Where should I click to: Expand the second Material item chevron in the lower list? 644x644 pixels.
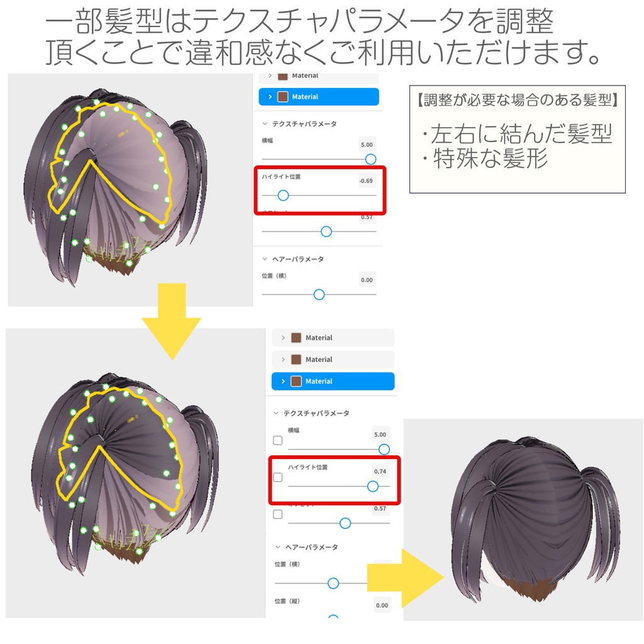(283, 359)
